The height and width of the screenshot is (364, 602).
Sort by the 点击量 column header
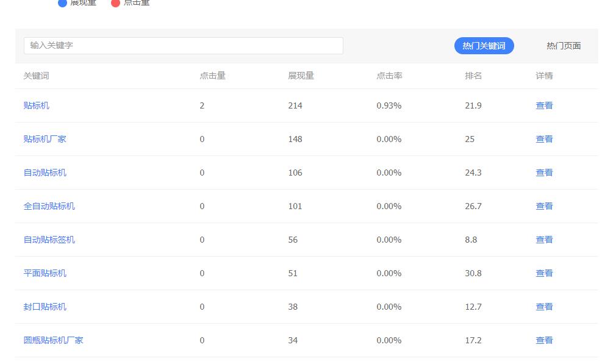tap(212, 76)
